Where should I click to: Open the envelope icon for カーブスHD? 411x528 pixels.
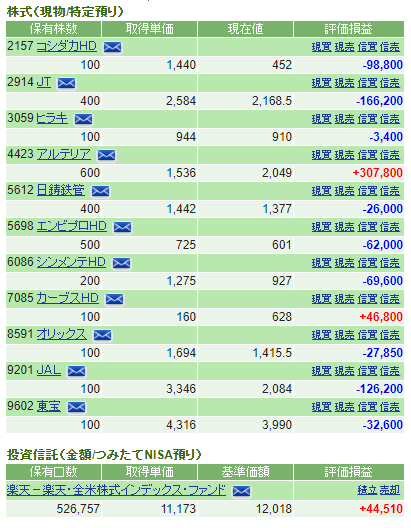114,299
